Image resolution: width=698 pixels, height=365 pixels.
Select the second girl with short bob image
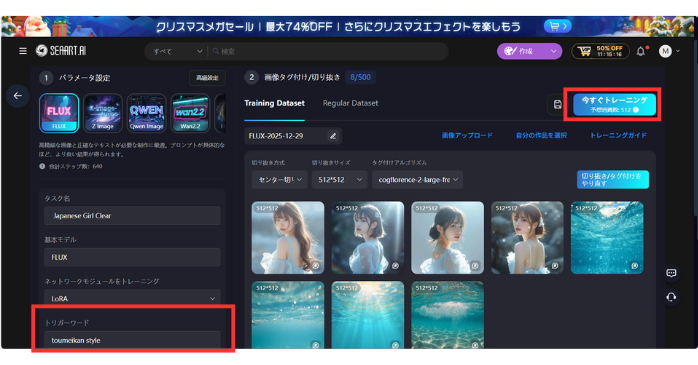[368, 238]
